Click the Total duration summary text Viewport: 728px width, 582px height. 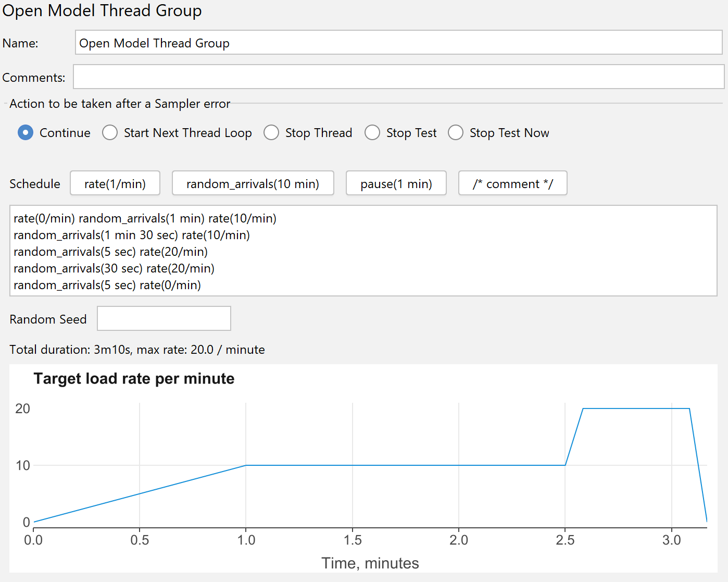click(x=137, y=350)
